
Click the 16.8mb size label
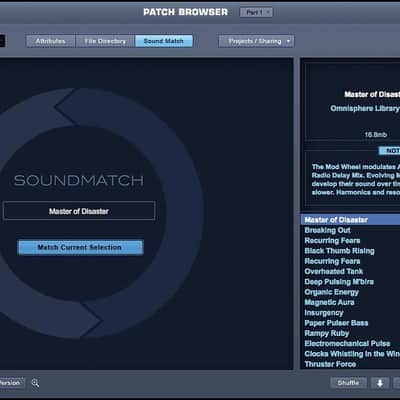pyautogui.click(x=376, y=135)
